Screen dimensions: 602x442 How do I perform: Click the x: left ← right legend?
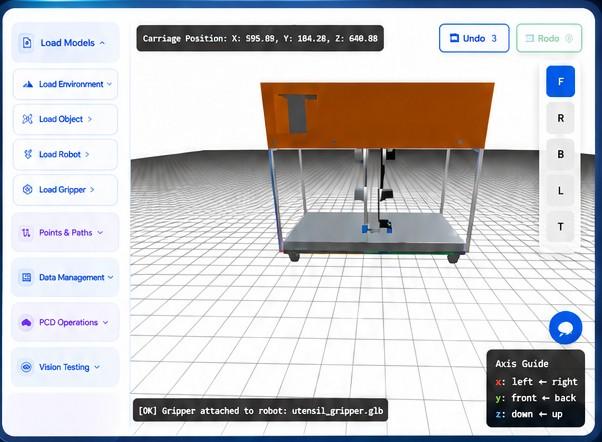536,382
